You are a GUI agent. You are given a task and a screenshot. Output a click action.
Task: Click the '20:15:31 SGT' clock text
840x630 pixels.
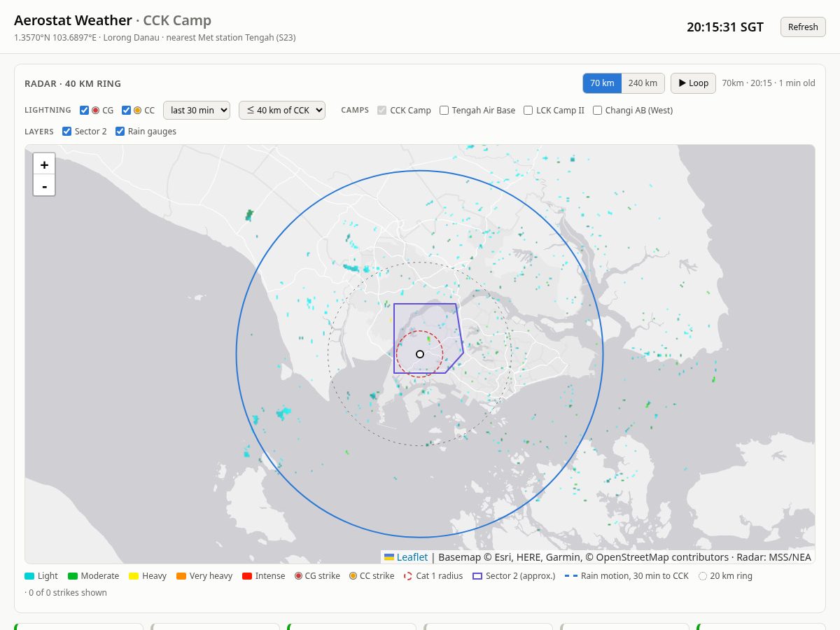pos(725,27)
